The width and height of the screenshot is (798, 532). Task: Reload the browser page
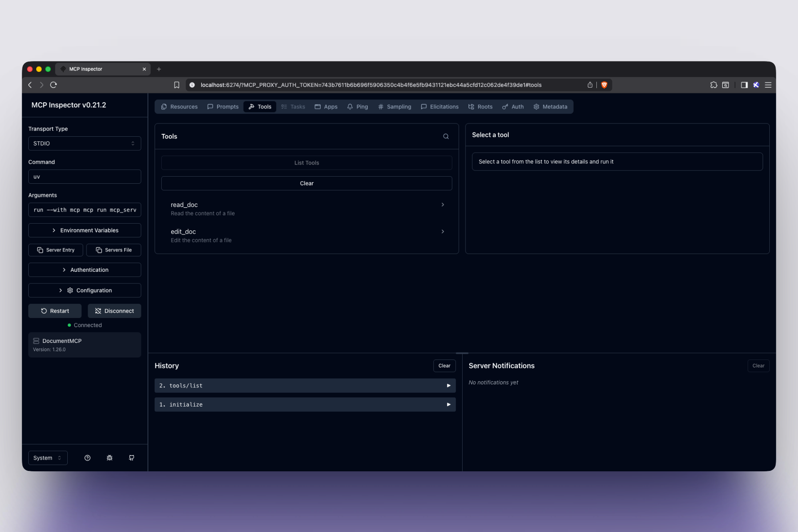pyautogui.click(x=54, y=85)
